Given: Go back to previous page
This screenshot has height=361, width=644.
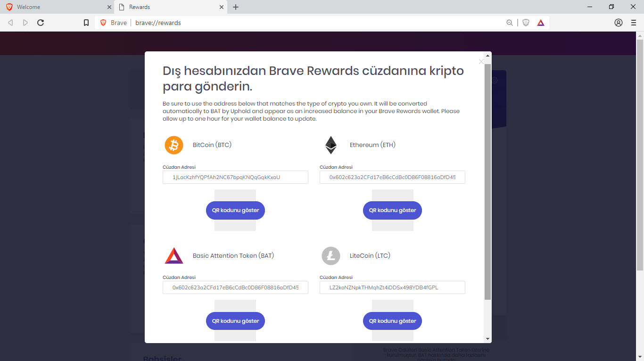Looking at the screenshot, I should (x=10, y=23).
